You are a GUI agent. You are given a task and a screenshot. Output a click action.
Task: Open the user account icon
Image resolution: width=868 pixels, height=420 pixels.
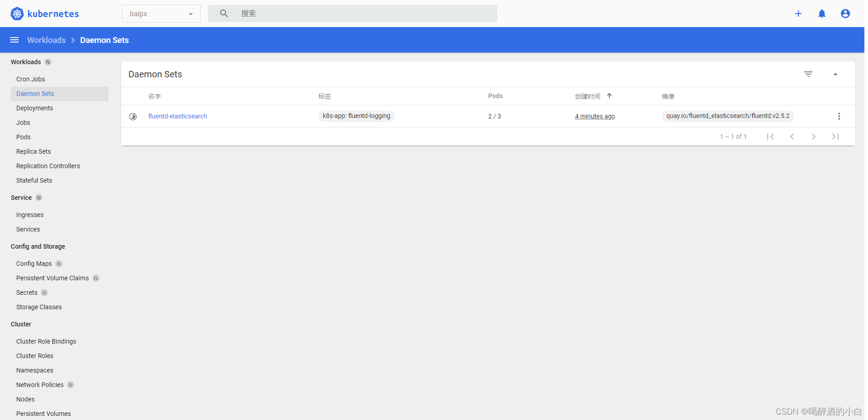[845, 14]
